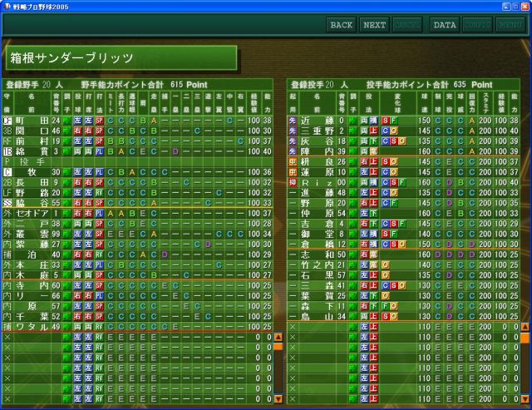
Task: Click the pitcher total 635 Point
Action: [x=473, y=85]
